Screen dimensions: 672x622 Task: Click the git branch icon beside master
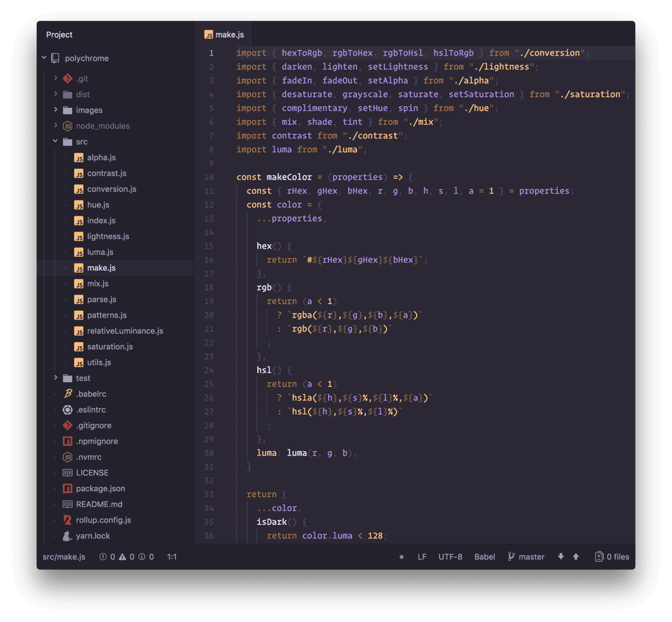[x=511, y=557]
